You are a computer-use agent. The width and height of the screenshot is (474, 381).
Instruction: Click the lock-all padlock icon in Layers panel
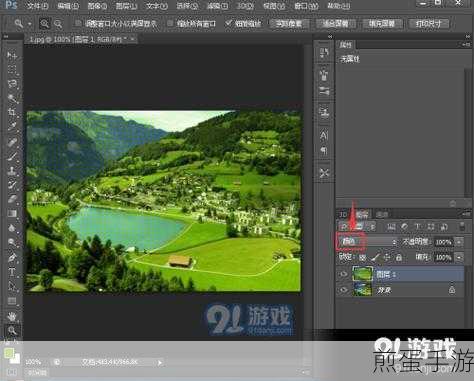pyautogui.click(x=399, y=257)
